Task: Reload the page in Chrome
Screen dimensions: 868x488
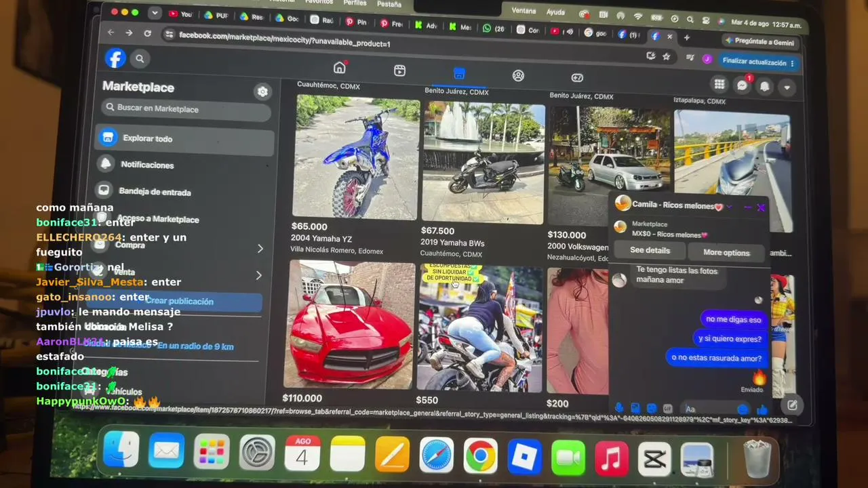Action: tap(147, 33)
